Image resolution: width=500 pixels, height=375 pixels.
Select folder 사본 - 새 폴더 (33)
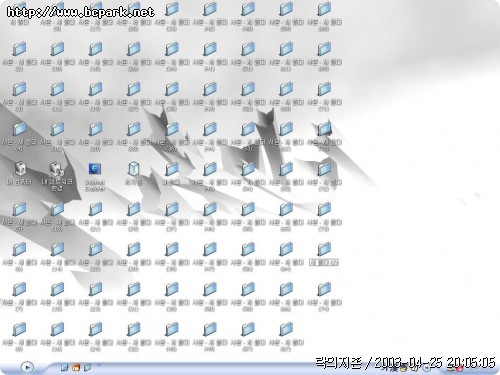(171, 16)
